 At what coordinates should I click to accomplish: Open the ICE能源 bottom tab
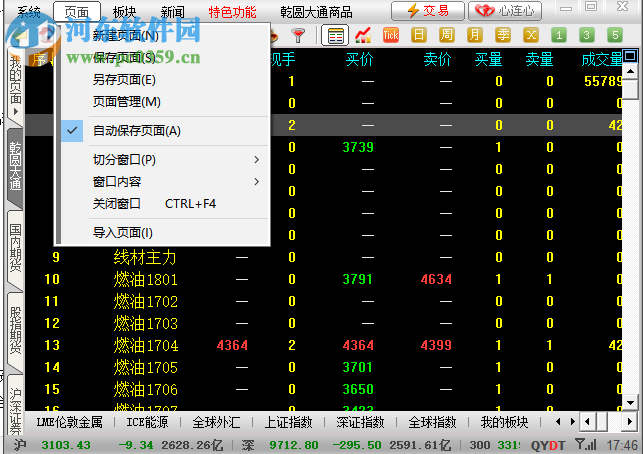tap(147, 422)
